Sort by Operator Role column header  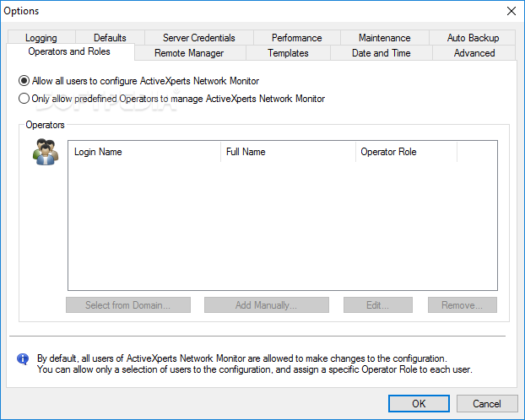tap(406, 152)
